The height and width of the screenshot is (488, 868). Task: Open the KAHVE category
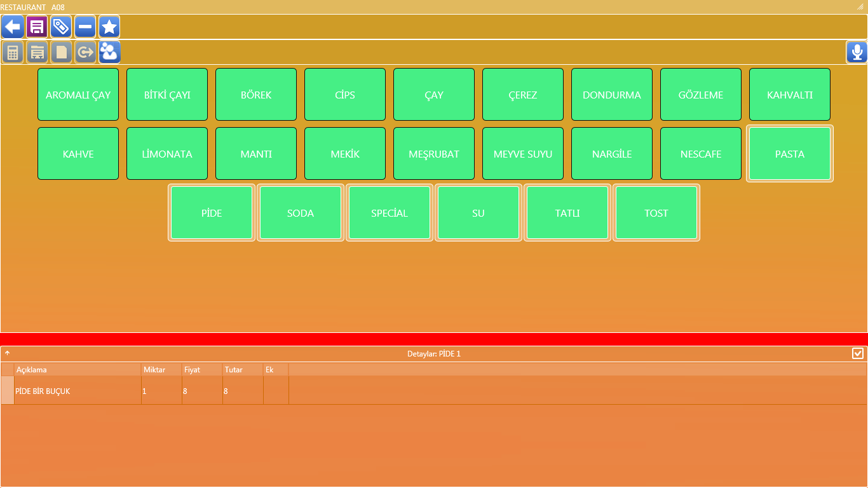point(78,154)
